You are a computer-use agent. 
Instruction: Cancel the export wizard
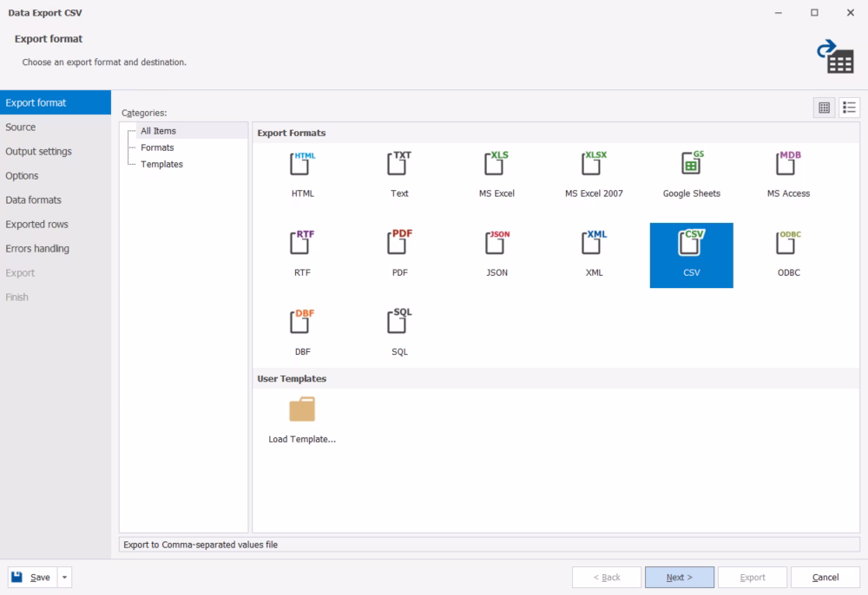coord(825,578)
